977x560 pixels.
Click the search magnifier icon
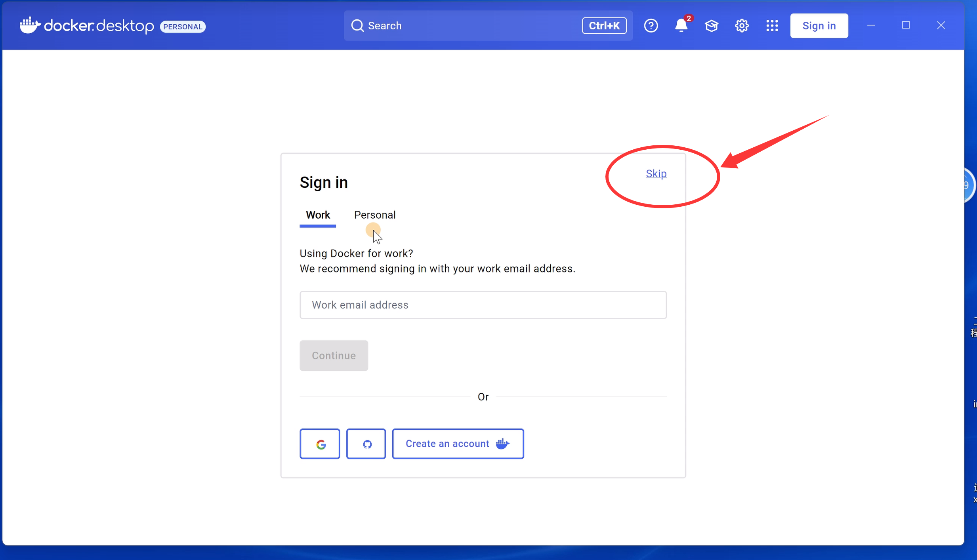tap(357, 26)
